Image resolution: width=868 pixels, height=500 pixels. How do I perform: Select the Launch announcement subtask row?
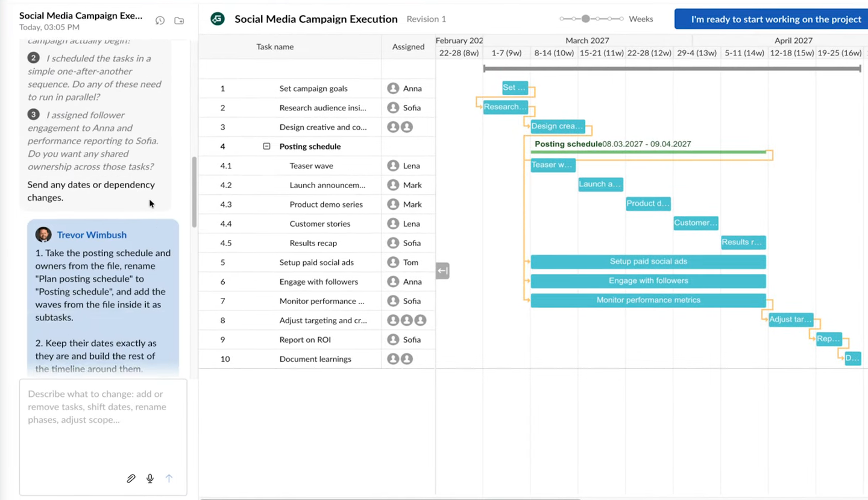point(317,185)
